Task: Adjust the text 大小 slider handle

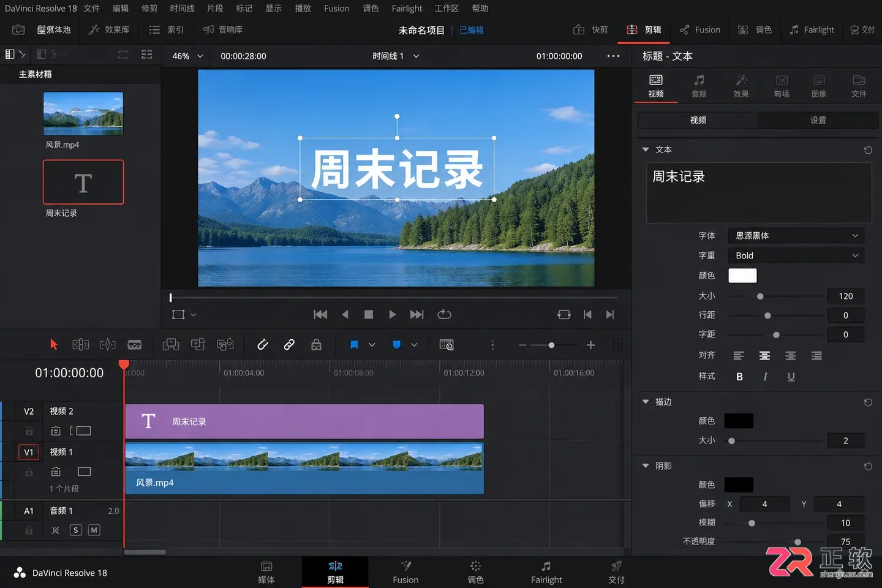Action: pos(760,296)
